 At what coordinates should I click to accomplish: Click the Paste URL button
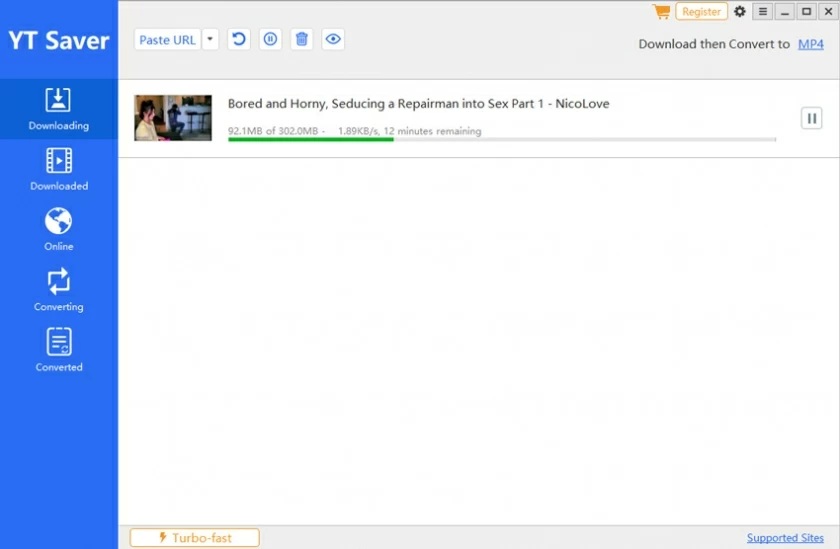(167, 40)
